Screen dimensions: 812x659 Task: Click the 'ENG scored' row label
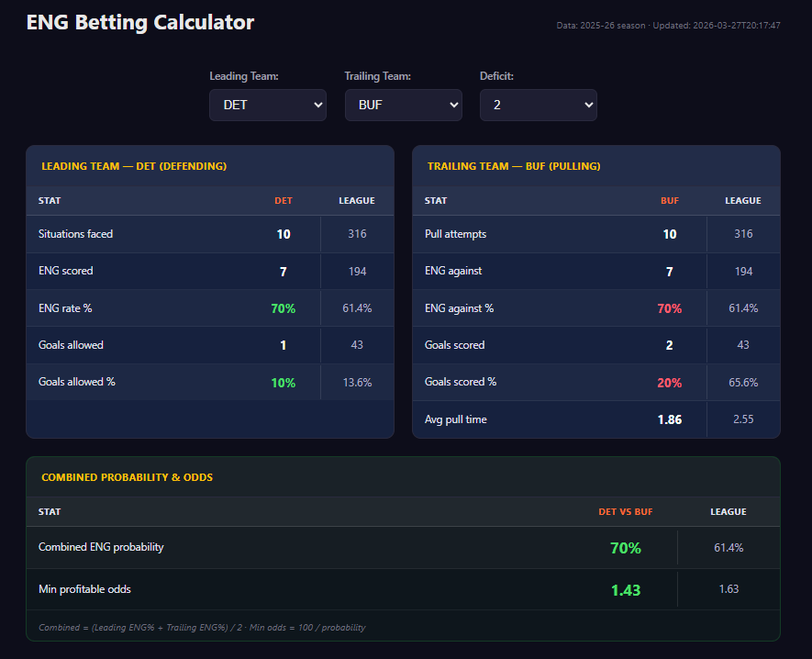point(66,271)
